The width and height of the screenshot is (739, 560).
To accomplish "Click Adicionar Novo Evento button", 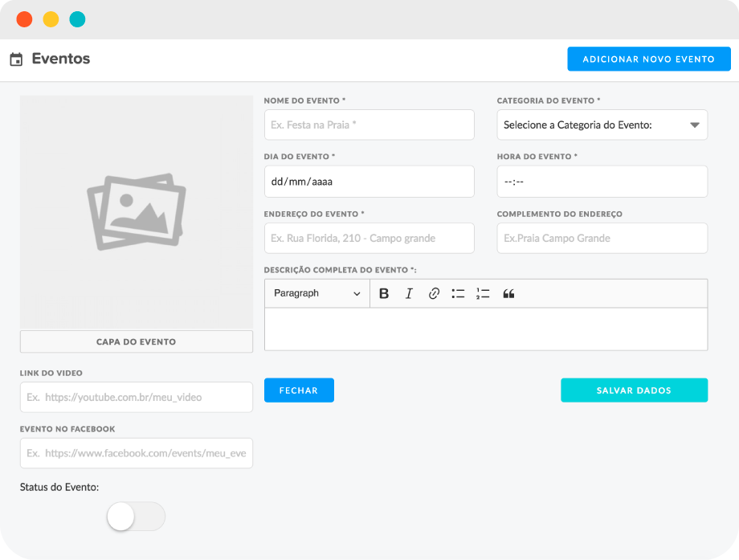I will point(648,59).
